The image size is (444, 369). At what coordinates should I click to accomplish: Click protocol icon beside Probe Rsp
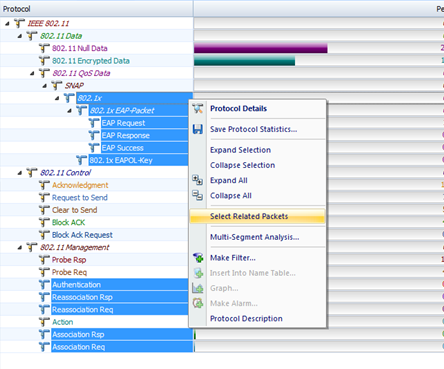[x=44, y=260]
